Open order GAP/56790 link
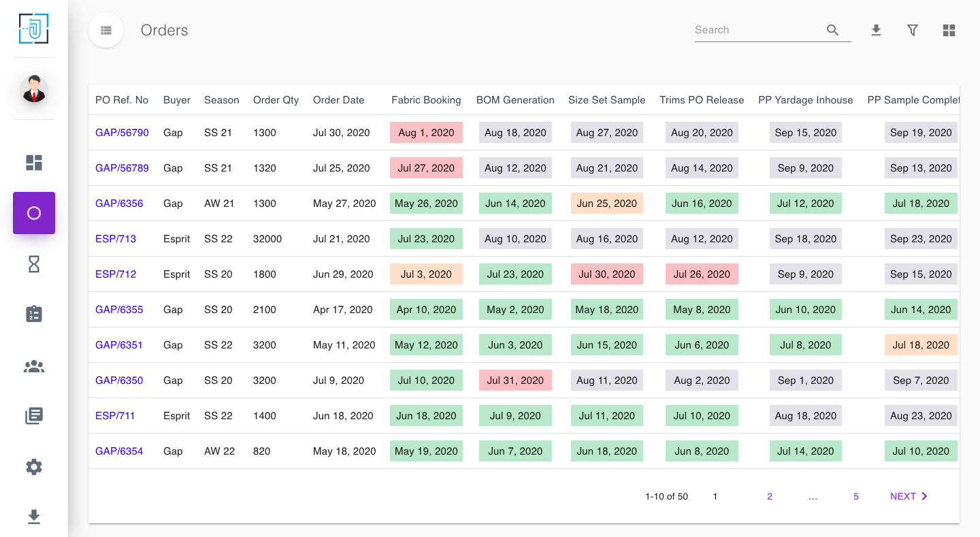The width and height of the screenshot is (980, 537). [122, 133]
